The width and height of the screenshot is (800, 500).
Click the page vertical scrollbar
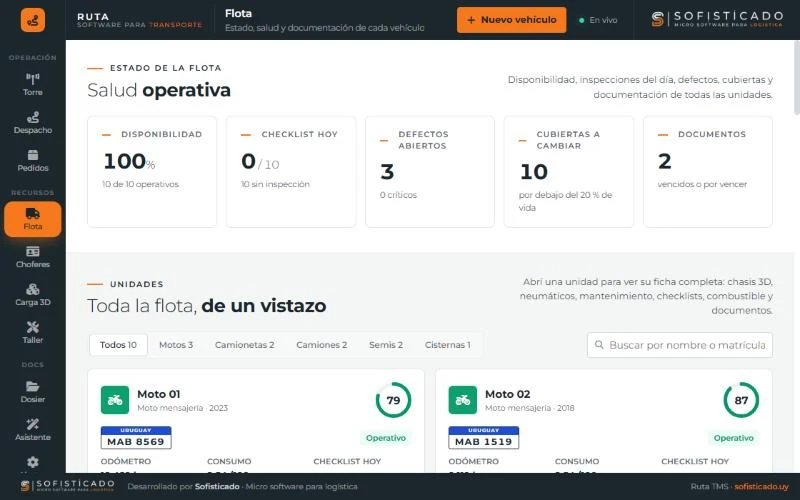(x=796, y=77)
